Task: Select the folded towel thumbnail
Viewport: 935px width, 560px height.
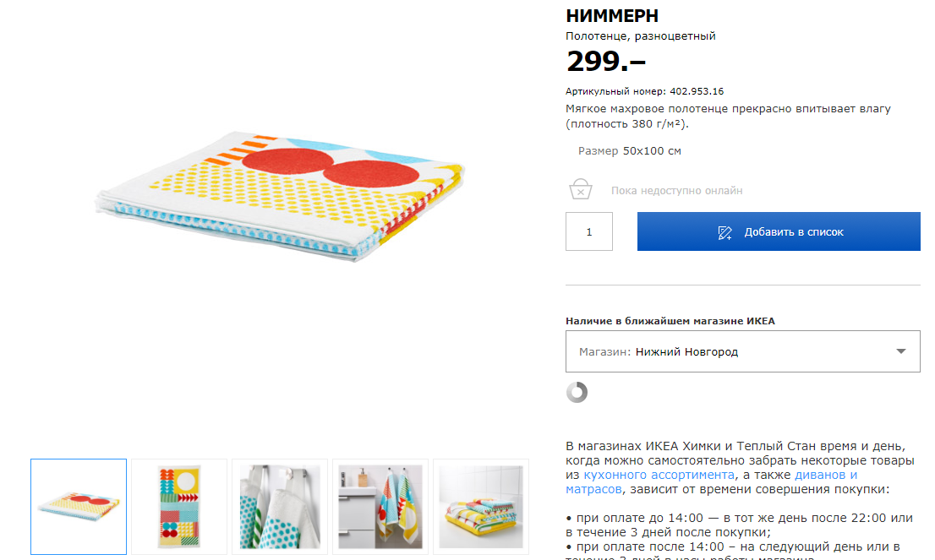Action: click(x=79, y=507)
